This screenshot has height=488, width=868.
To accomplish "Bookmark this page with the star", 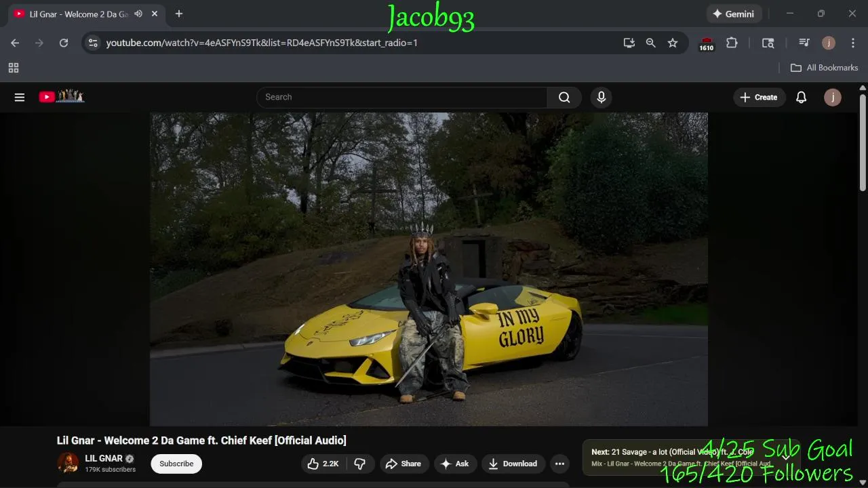I will [x=673, y=43].
